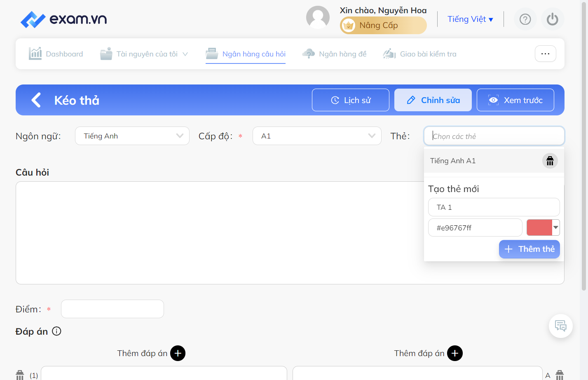Open the Tiếng Việt language selector
Image resolution: width=588 pixels, height=380 pixels.
click(x=470, y=19)
